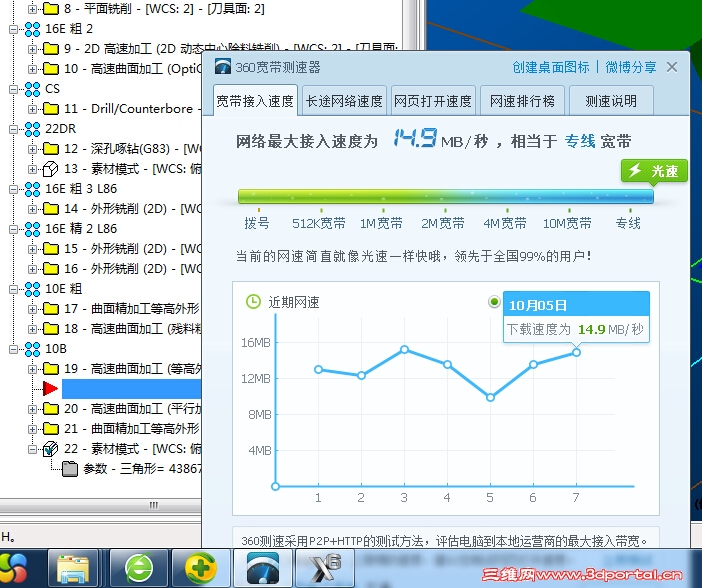
Task: Select operation 21 - 曲面精加工等高外形 row
Action: click(132, 429)
